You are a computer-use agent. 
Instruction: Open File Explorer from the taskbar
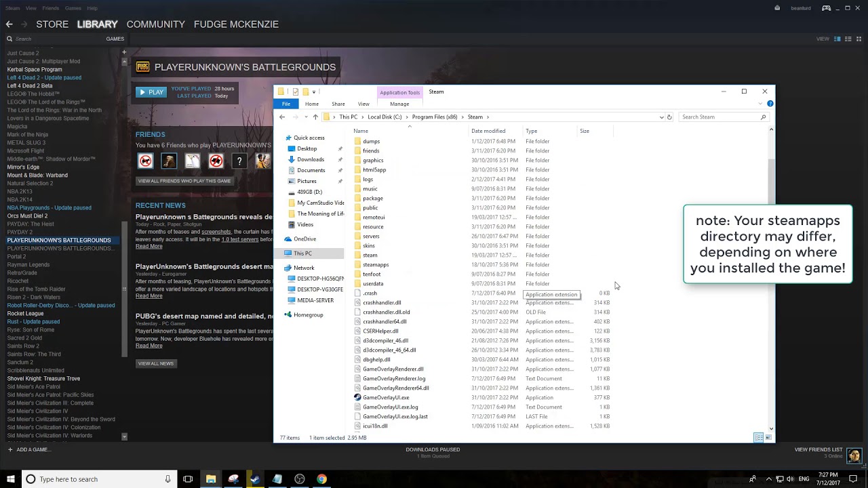pos(211,479)
